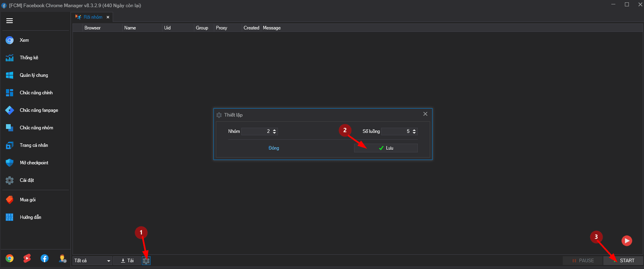Open the Tất cả dropdown

92,261
